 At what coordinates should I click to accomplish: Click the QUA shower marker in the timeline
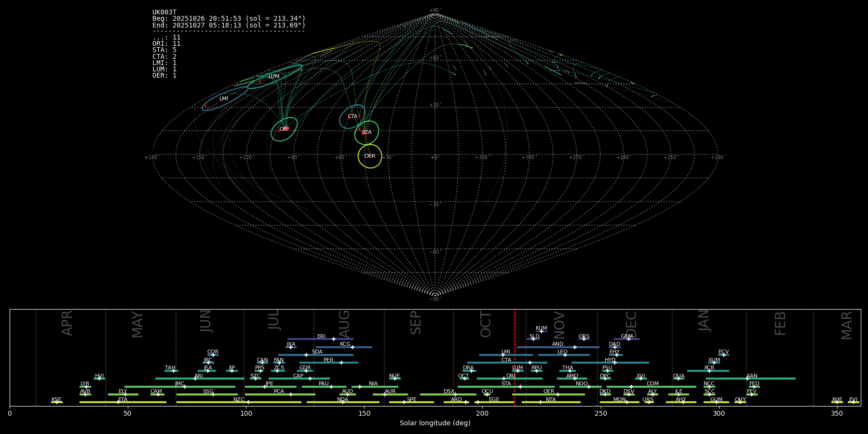coord(678,379)
